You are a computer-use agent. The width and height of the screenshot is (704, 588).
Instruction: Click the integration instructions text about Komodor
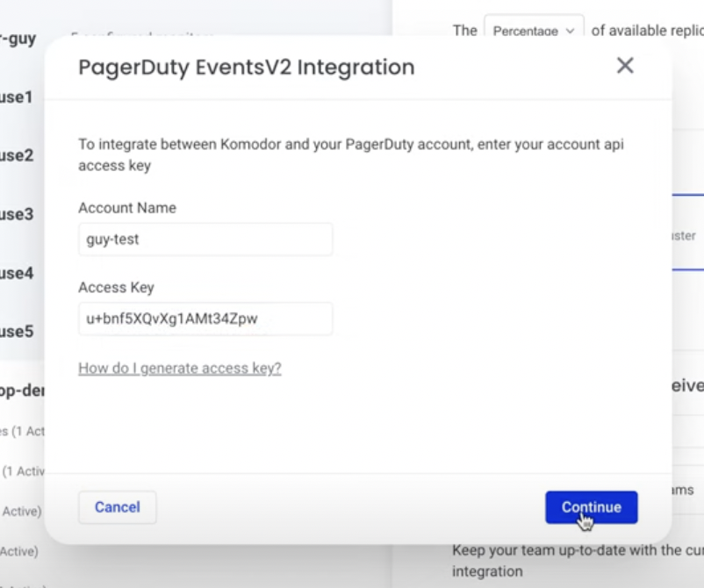(x=351, y=154)
